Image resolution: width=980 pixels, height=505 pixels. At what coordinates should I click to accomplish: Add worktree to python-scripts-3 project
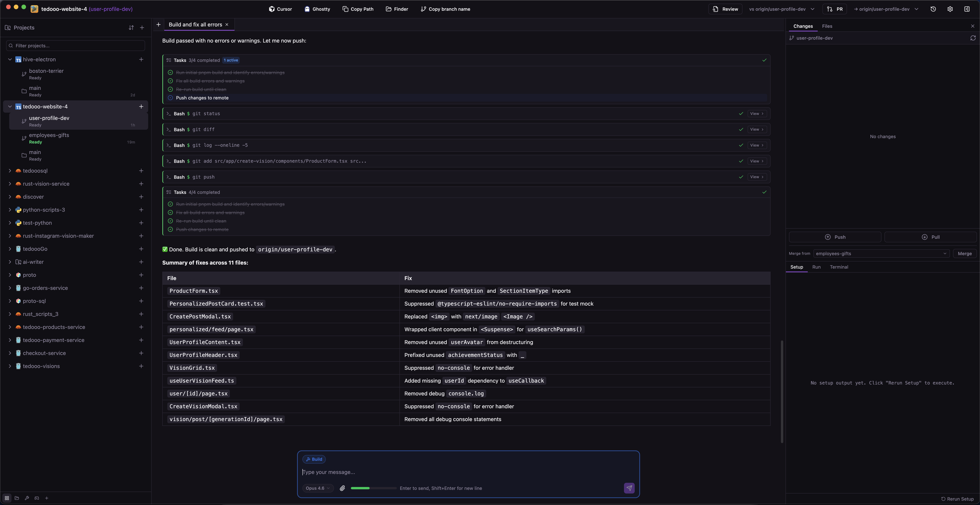pyautogui.click(x=141, y=210)
